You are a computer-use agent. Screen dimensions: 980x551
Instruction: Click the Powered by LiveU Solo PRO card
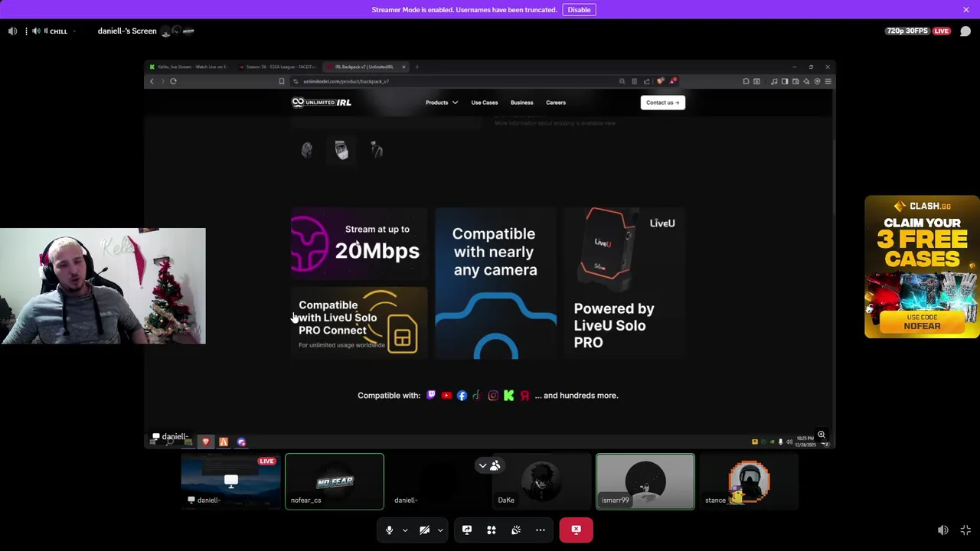tap(625, 283)
